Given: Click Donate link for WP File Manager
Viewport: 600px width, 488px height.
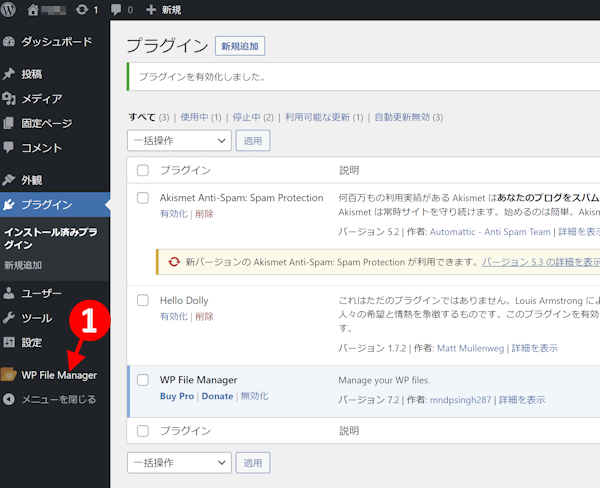Looking at the screenshot, I should (x=217, y=396).
